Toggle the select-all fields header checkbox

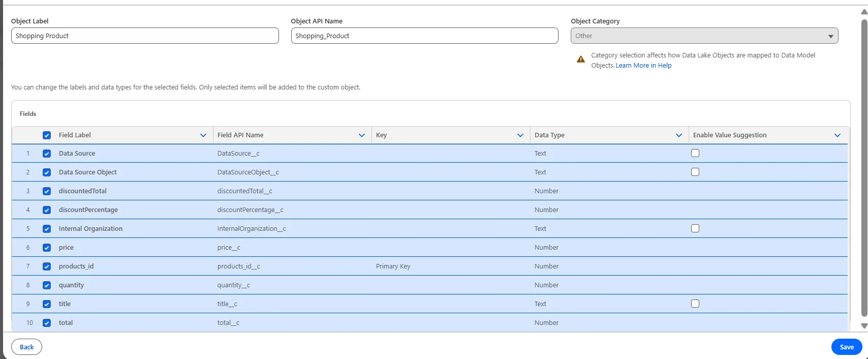point(47,135)
